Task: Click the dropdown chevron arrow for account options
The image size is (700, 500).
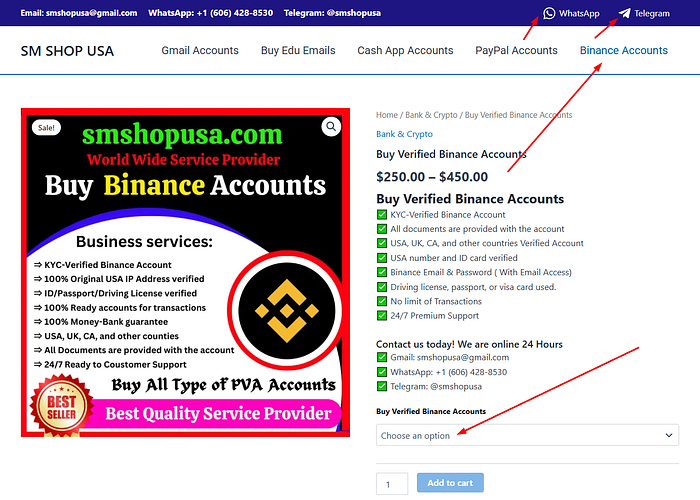Action: click(x=669, y=435)
